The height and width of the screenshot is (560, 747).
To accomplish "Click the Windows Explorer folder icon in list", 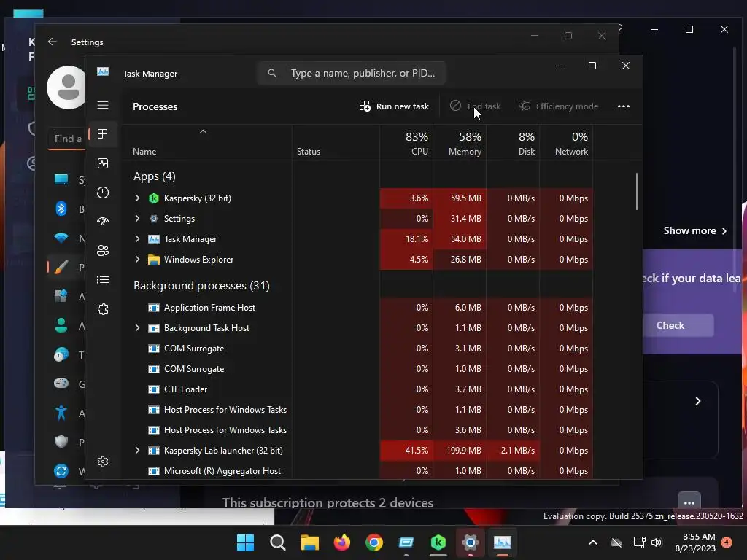I will pyautogui.click(x=153, y=260).
